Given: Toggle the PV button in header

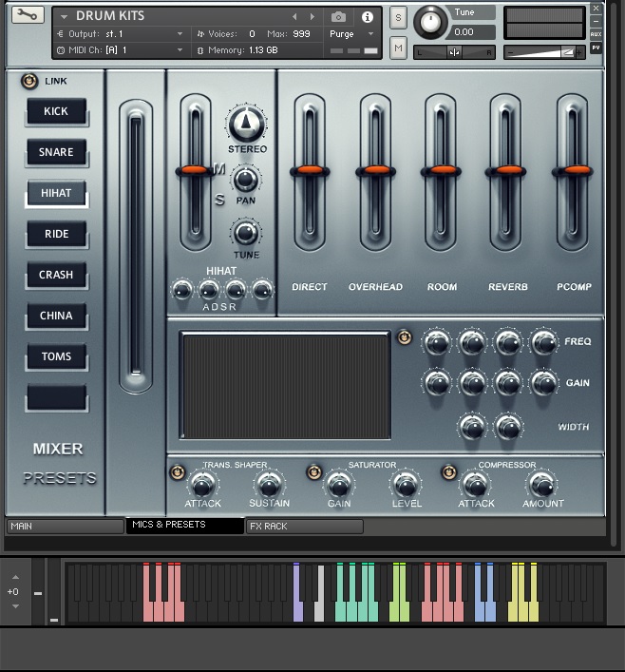Looking at the screenshot, I should [596, 48].
